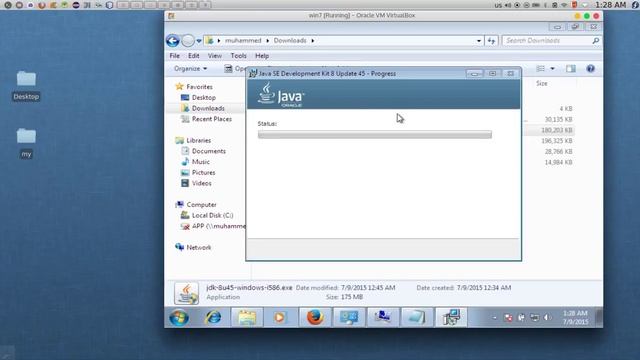Click the 196,325 KB file size row
Viewport: 640px width, 360px height.
(557, 140)
